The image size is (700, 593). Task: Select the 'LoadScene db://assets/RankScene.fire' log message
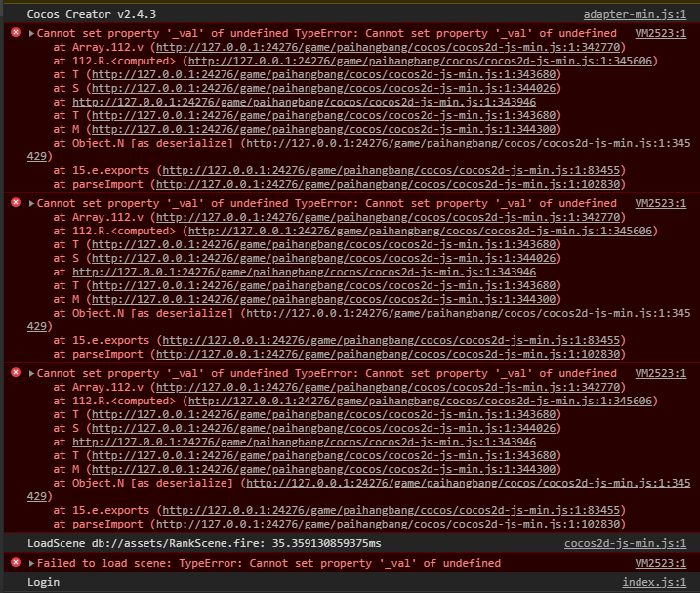[x=204, y=543]
